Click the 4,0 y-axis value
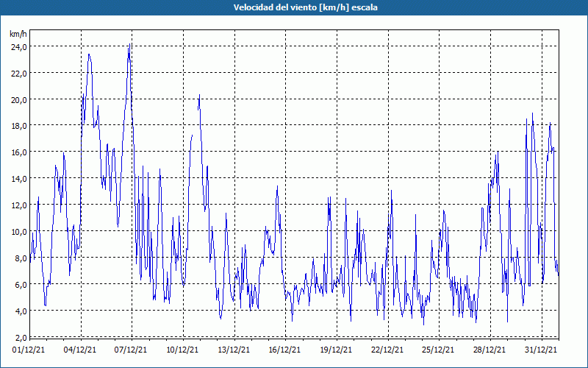The image size is (588, 368). [x=21, y=311]
